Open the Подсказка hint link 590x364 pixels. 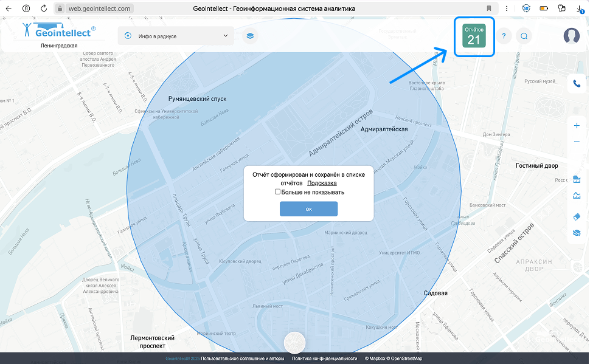click(322, 183)
